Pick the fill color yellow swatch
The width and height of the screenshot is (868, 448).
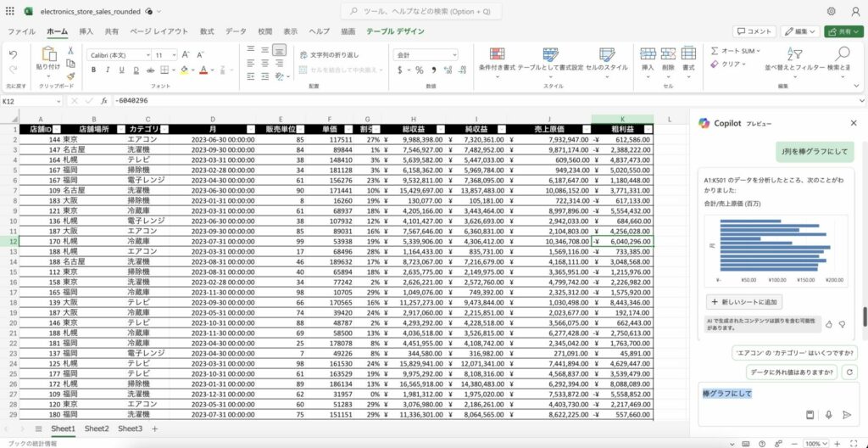coord(184,70)
